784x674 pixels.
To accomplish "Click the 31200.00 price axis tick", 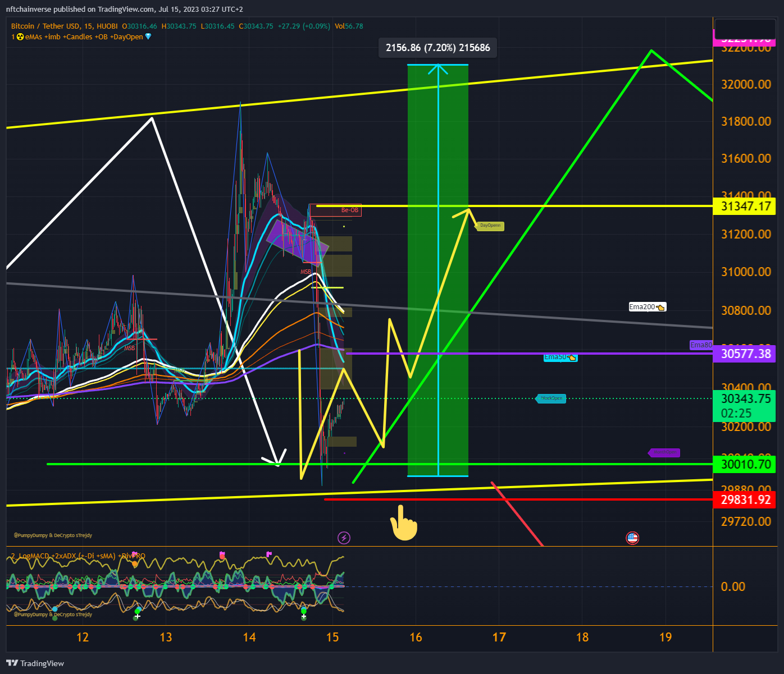I will 746,234.
